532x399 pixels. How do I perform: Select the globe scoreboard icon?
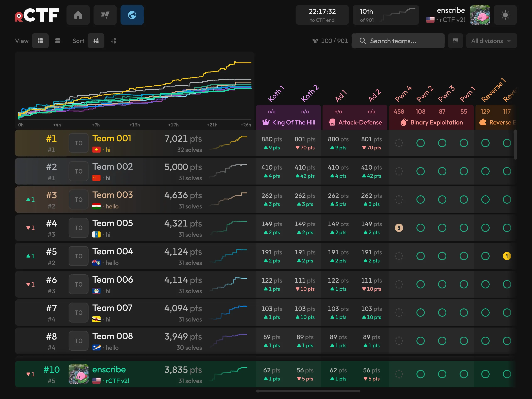[132, 15]
